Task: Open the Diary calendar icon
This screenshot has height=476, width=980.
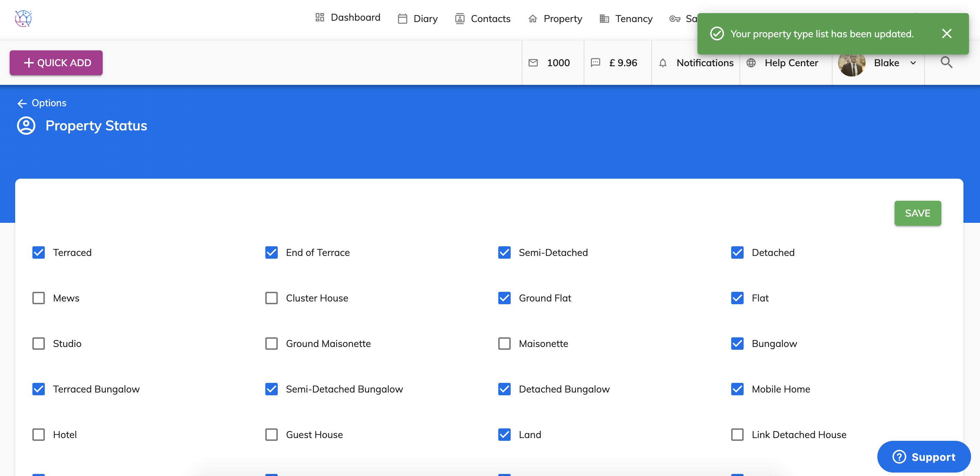Action: click(x=402, y=18)
